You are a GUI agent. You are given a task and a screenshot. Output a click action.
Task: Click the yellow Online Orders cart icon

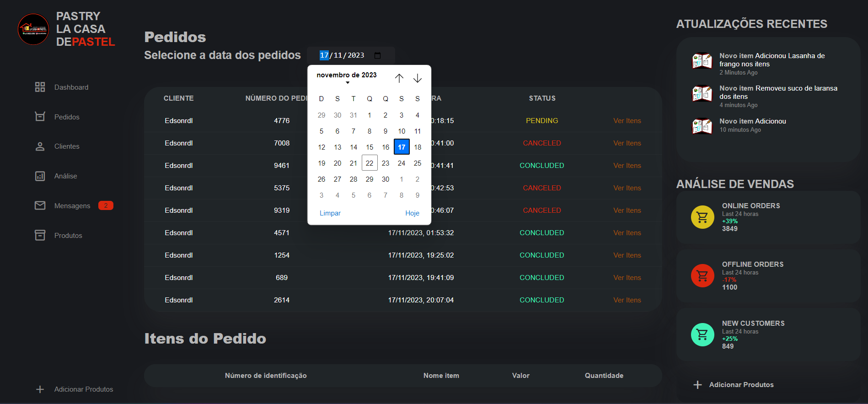[x=702, y=217]
